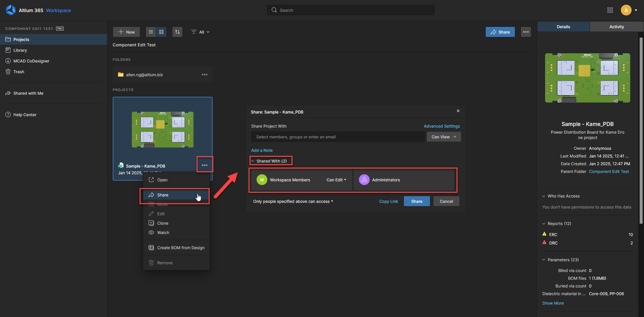644x317 pixels.
Task: Open MCAD CoDesigner in the sidebar
Action: click(54, 61)
